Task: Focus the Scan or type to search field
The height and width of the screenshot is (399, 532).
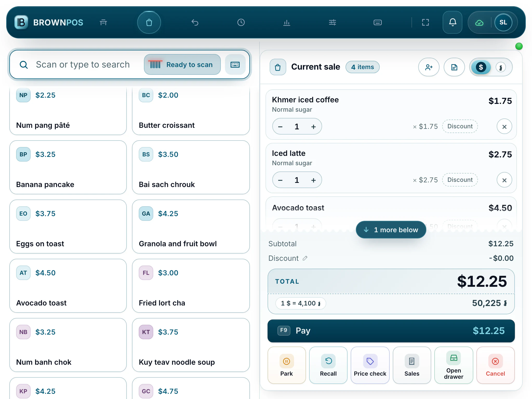Action: pos(83,65)
